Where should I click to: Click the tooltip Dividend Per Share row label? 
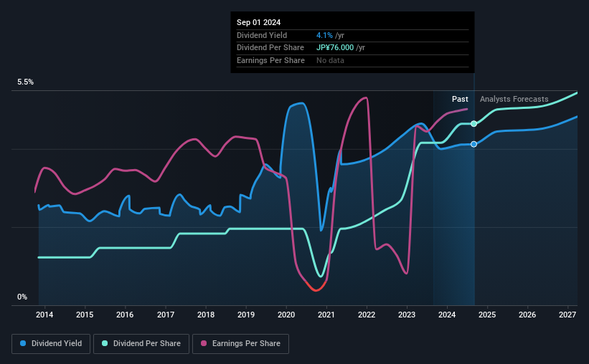point(270,48)
